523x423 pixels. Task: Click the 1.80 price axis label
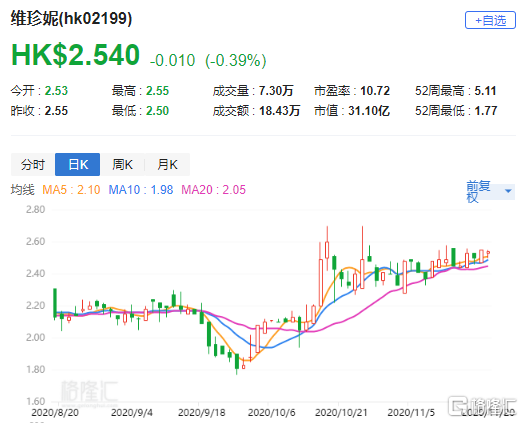tap(35, 369)
